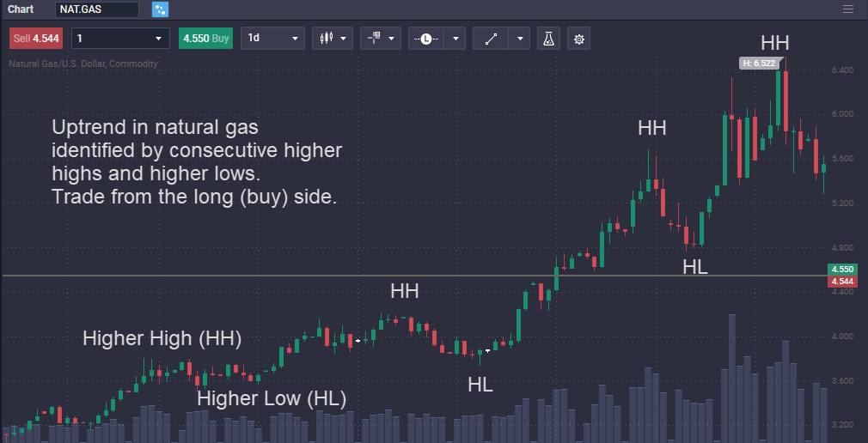This screenshot has height=443, width=868.
Task: Click the green 4.550 price label on axis
Action: (x=841, y=270)
